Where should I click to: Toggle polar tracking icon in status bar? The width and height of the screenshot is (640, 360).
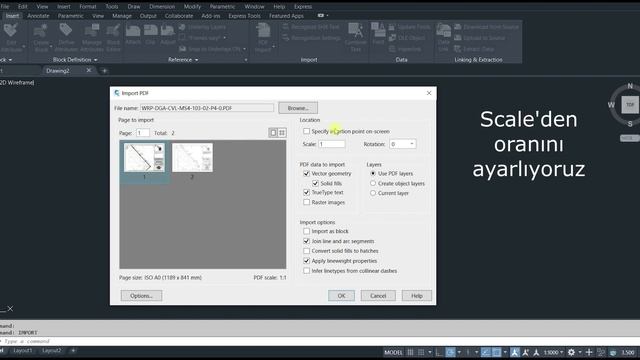pyautogui.click(x=450, y=352)
